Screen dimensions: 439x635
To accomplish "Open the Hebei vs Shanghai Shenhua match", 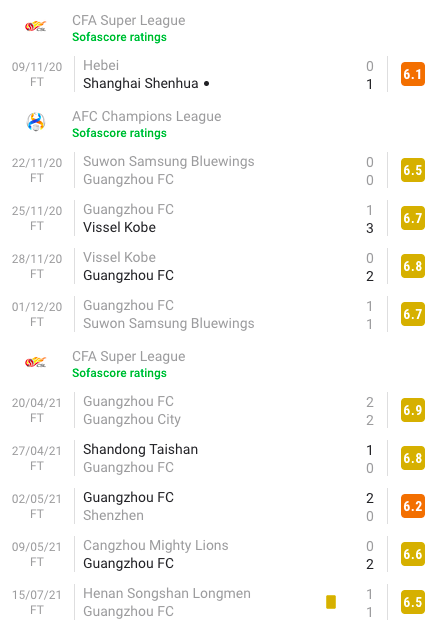I will point(220,74).
